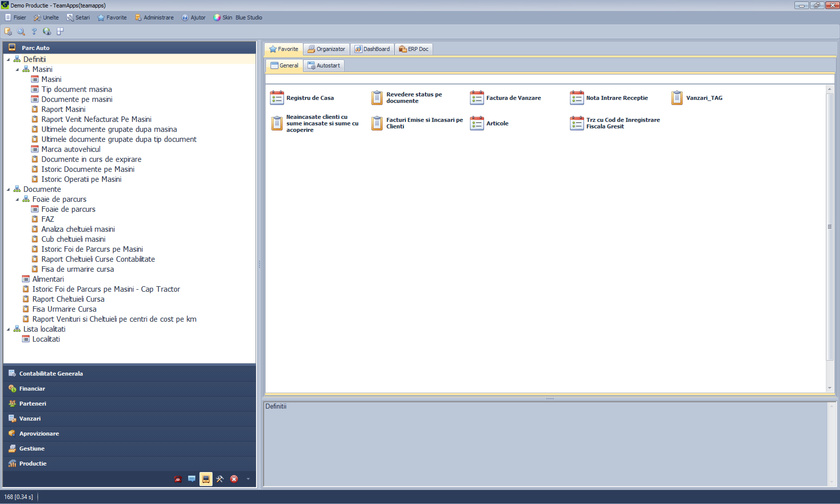The width and height of the screenshot is (840, 504).
Task: Open navigation pane overflow dropdown arrow
Action: 248,479
